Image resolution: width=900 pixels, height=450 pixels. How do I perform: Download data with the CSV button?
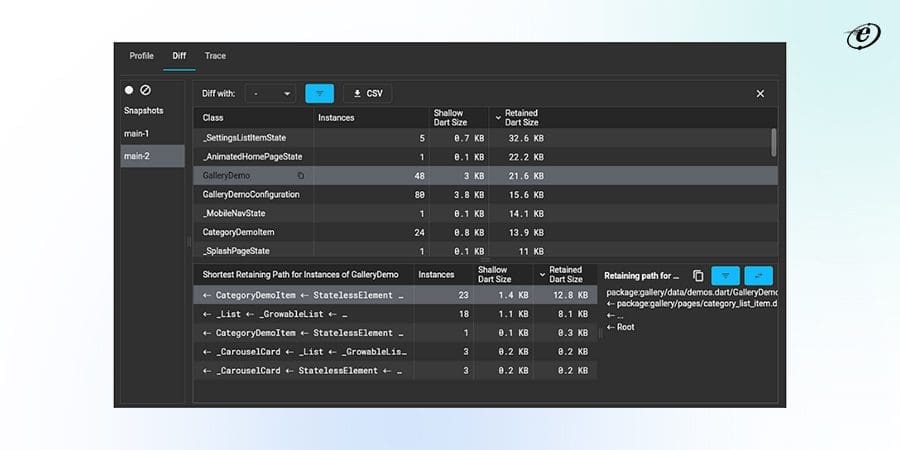point(368,94)
